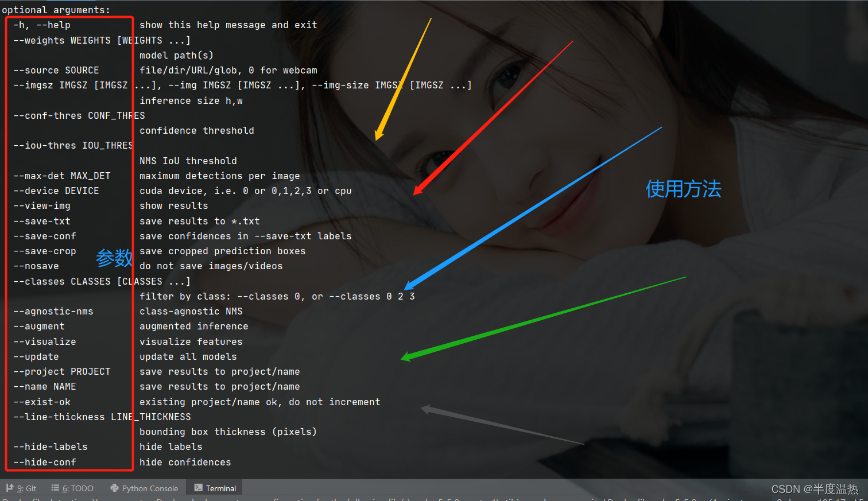Click the Terminal prompt icon
The height and width of the screenshot is (501, 868).
[x=198, y=488]
